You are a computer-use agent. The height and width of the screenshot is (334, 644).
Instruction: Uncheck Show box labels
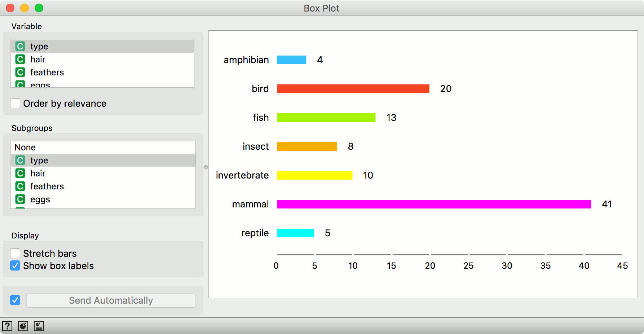click(16, 266)
